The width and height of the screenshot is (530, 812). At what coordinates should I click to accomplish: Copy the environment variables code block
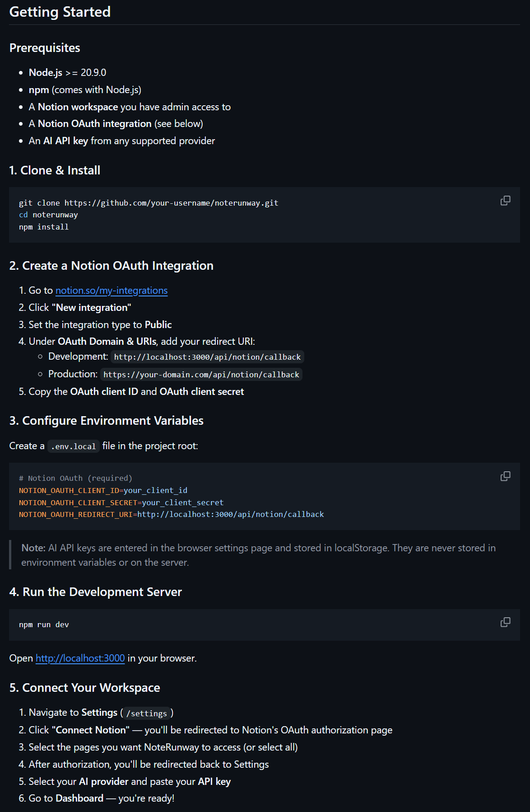[505, 476]
